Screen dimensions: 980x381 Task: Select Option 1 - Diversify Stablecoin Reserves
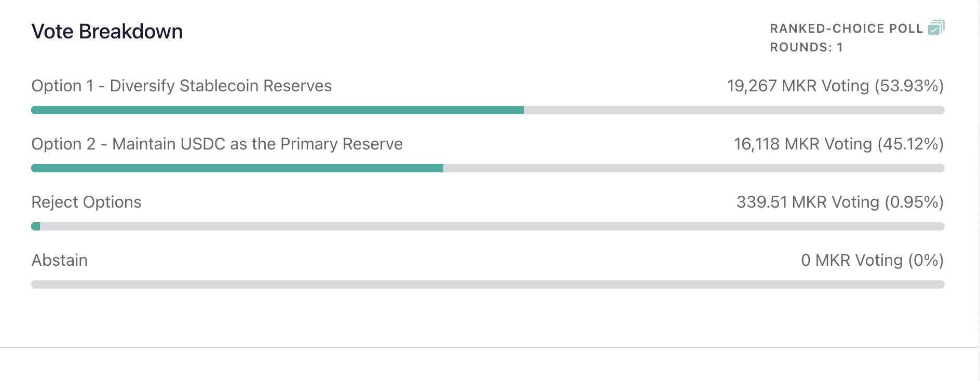point(182,86)
